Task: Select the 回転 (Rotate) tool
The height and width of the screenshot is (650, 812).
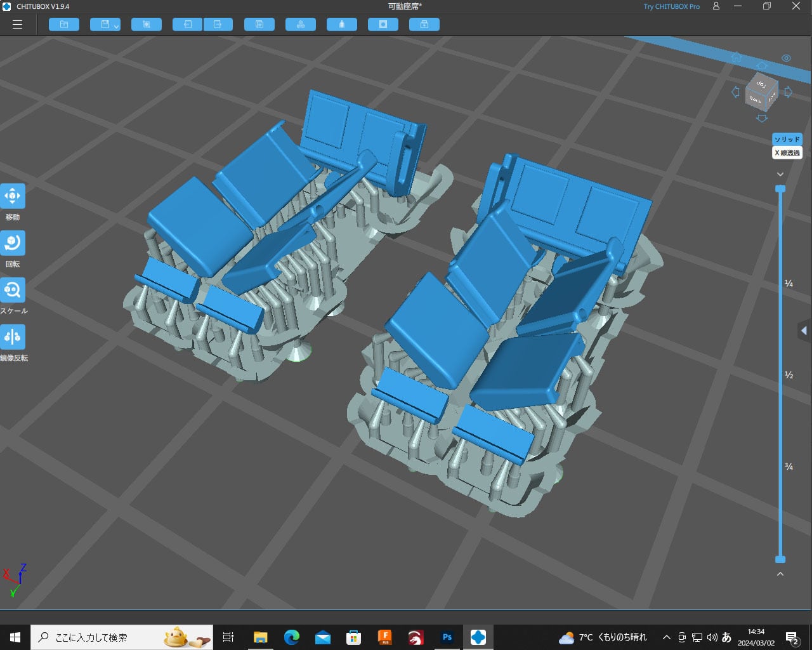Action: point(13,243)
